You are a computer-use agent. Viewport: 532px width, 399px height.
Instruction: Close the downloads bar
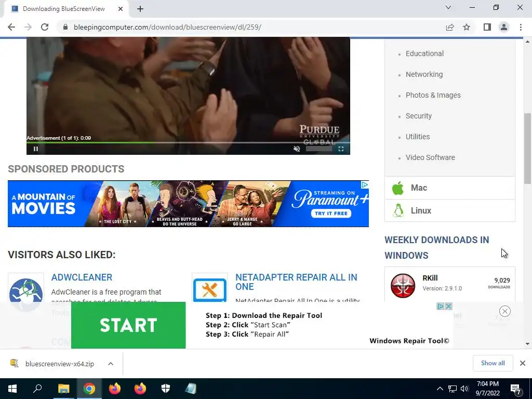pos(523,363)
